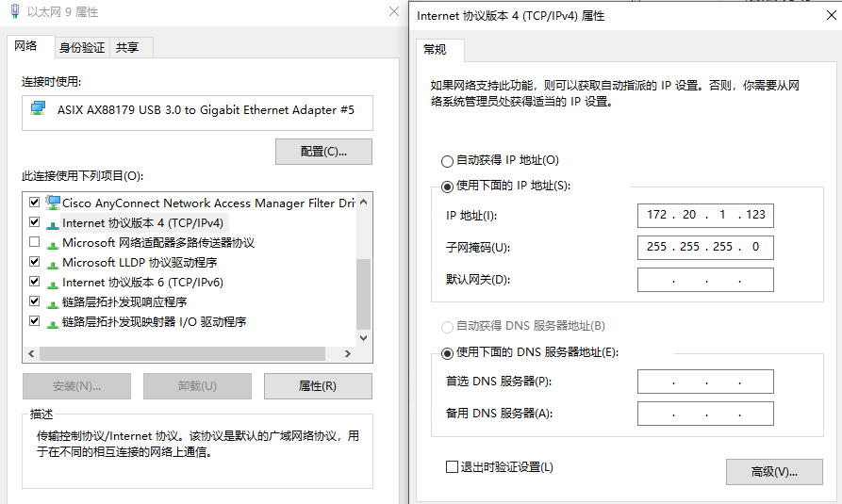This screenshot has height=504, width=842.
Task: Open 高级(V)... advanced settings
Action: click(x=774, y=472)
